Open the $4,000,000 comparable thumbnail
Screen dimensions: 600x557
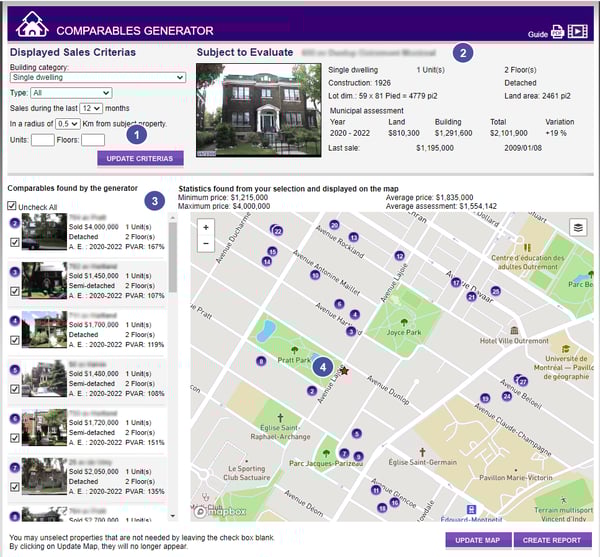pyautogui.click(x=44, y=232)
